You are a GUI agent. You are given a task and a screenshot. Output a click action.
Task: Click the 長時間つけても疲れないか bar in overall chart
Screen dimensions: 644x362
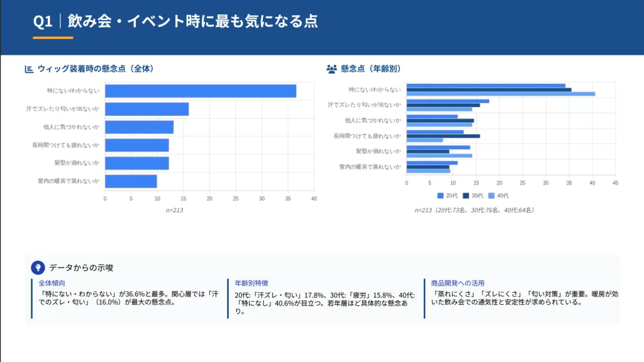(136, 145)
